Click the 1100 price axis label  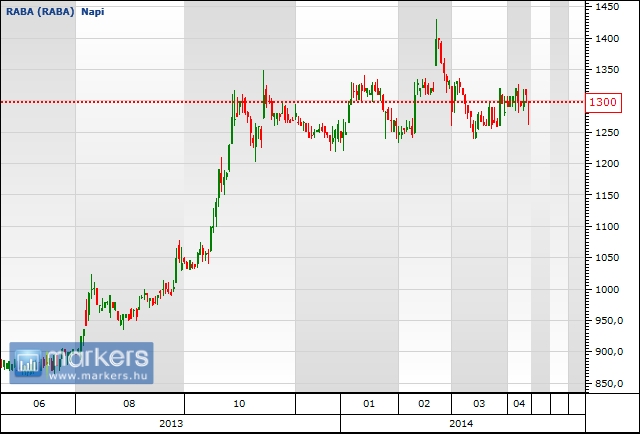coord(606,227)
